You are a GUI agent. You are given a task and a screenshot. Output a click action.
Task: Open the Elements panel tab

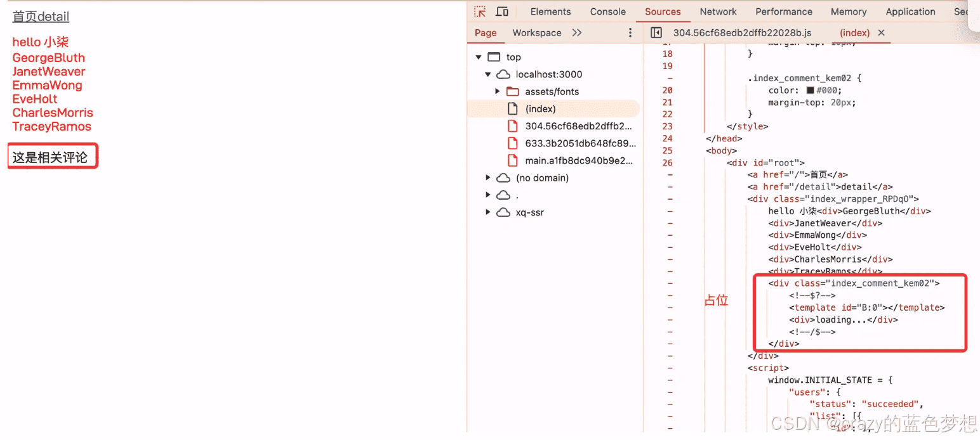click(550, 11)
